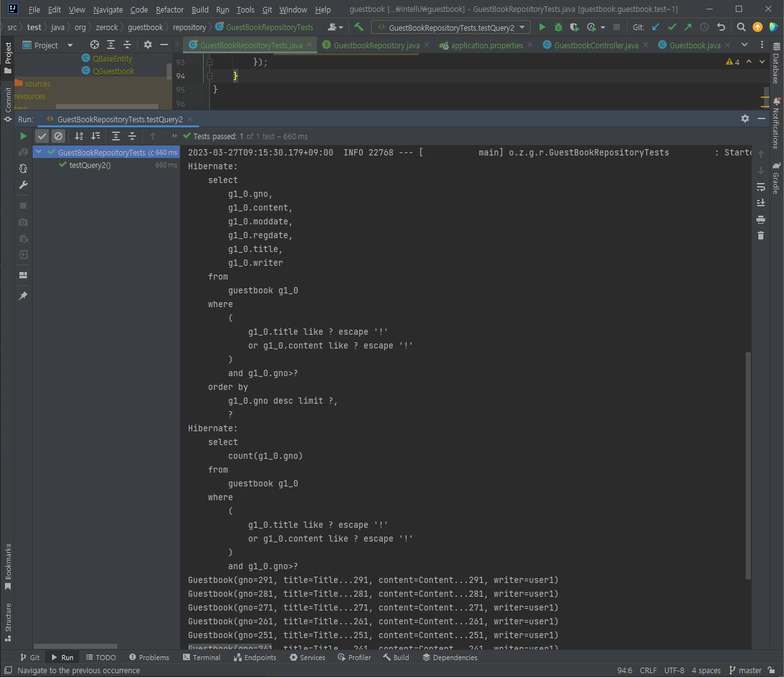The height and width of the screenshot is (677, 784).
Task: Go to next highlighted error arrow in editor
Action: (762, 61)
